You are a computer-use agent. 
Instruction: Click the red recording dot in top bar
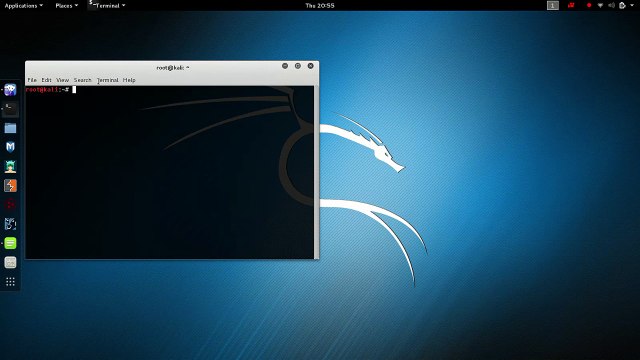tap(589, 5)
